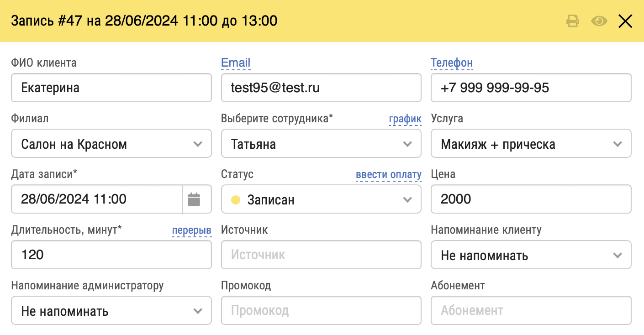Click the Абонемент input field

coord(531,311)
